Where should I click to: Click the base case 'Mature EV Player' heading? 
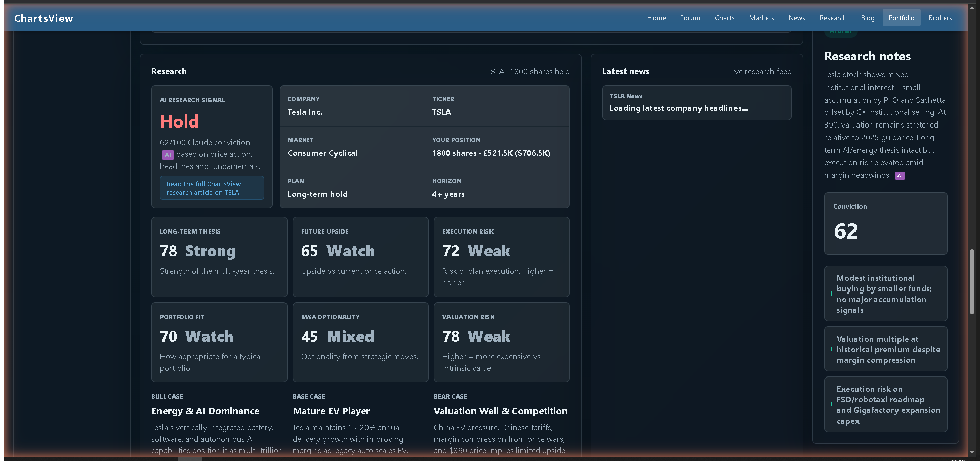[331, 411]
